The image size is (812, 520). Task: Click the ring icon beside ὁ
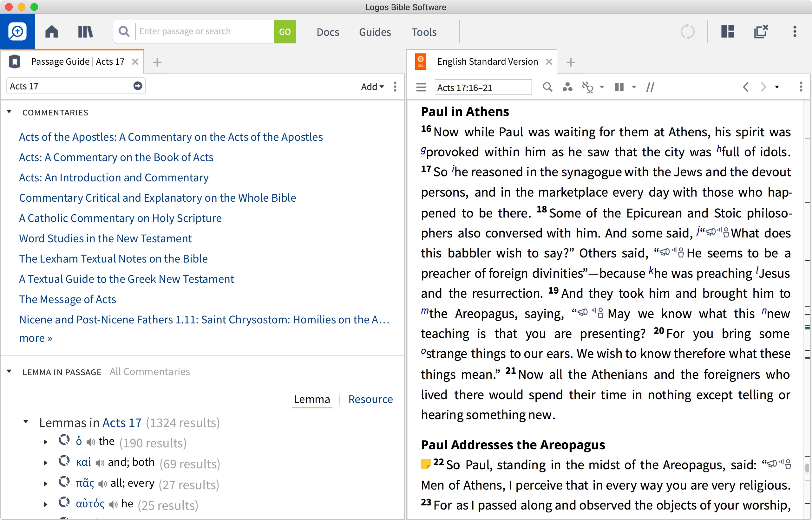tap(64, 440)
